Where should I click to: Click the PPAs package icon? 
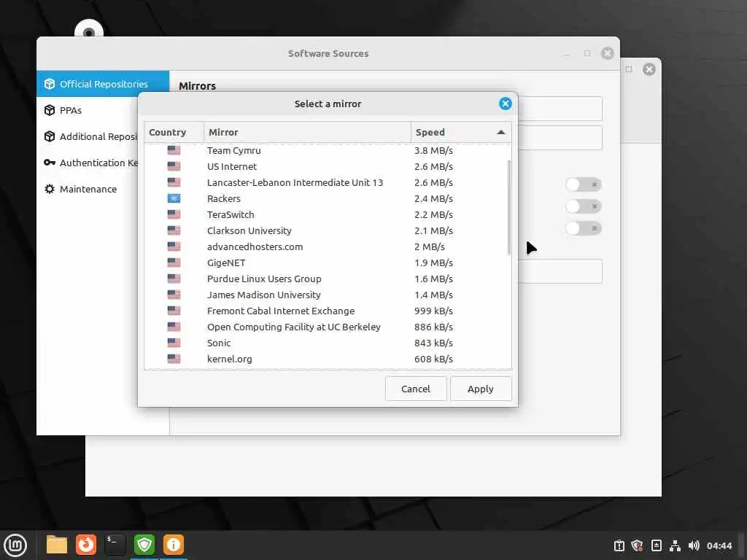pos(50,110)
